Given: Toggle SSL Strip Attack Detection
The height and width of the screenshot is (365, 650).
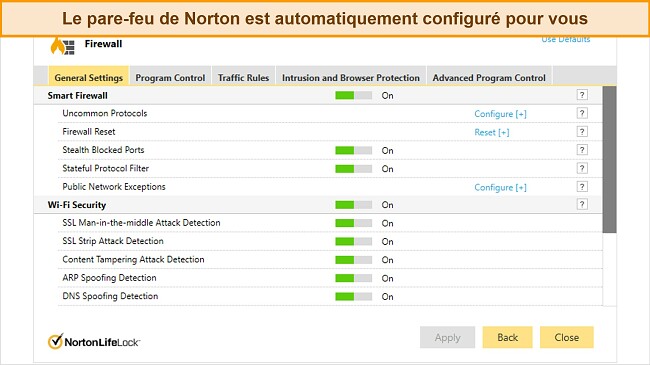Looking at the screenshot, I should click(354, 241).
